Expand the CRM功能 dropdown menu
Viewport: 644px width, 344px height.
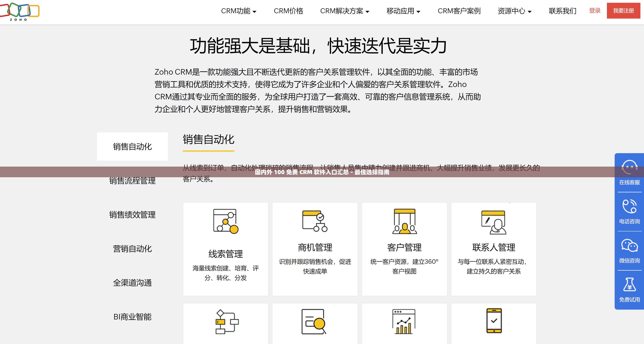pyautogui.click(x=239, y=11)
